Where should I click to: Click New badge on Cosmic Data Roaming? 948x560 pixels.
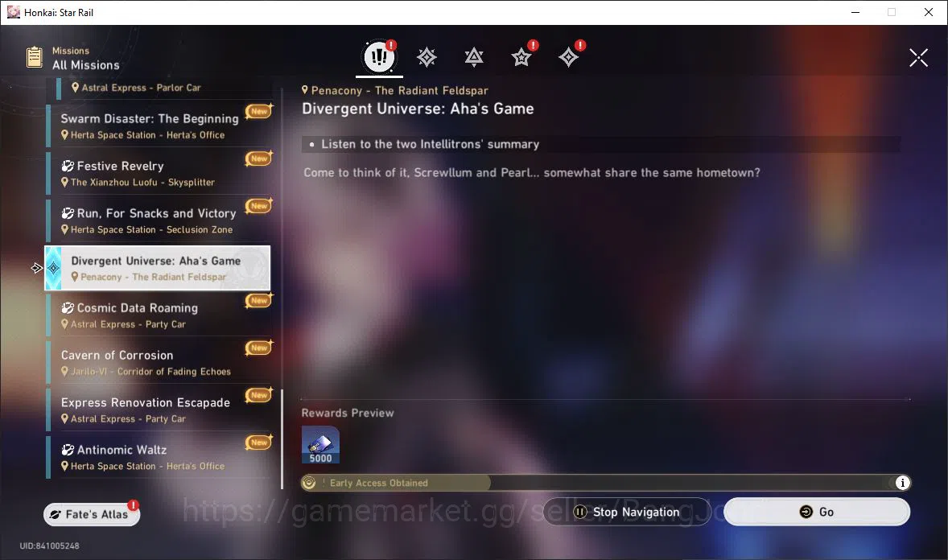point(259,301)
